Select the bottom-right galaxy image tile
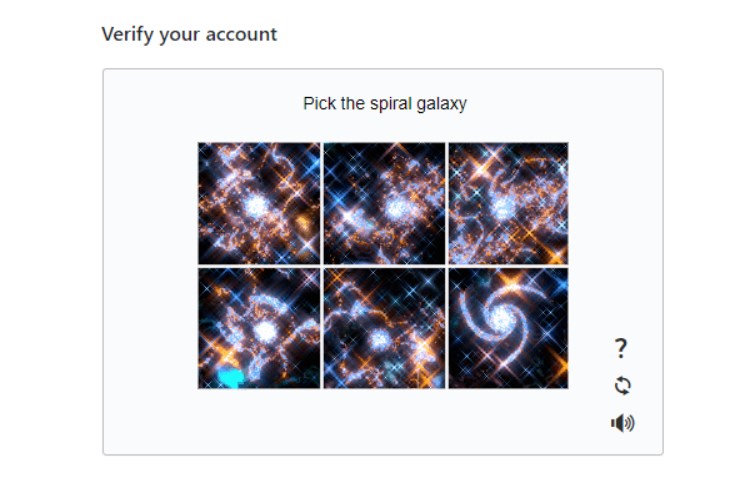This screenshot has height=494, width=744. 508,328
